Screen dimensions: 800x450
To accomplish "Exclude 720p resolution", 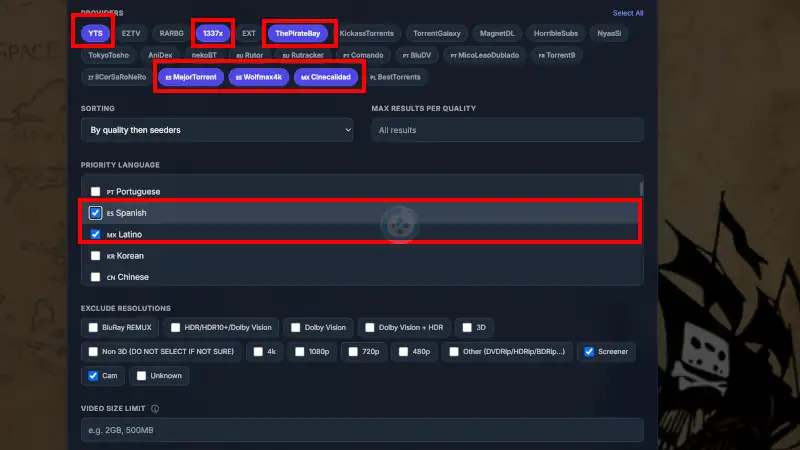I will click(x=353, y=352).
